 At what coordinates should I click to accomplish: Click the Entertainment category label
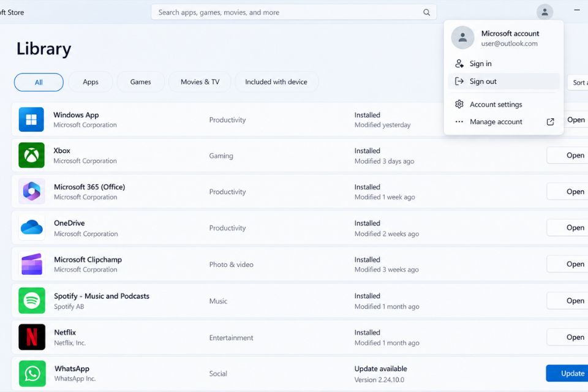tap(232, 337)
